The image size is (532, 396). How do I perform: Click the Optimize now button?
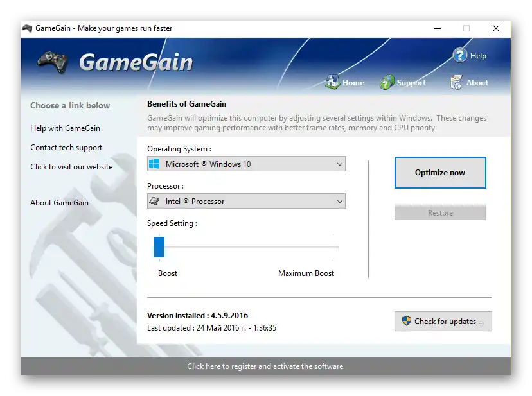[x=440, y=173]
